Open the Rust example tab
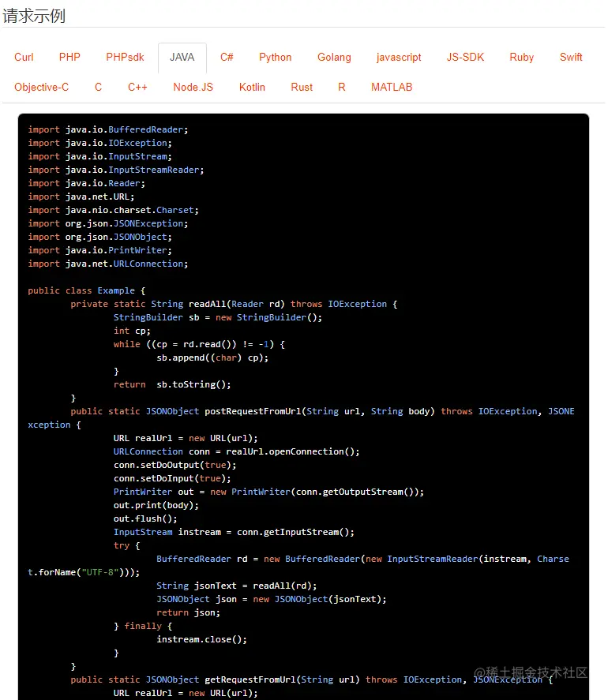This screenshot has width=608, height=700. click(x=302, y=87)
